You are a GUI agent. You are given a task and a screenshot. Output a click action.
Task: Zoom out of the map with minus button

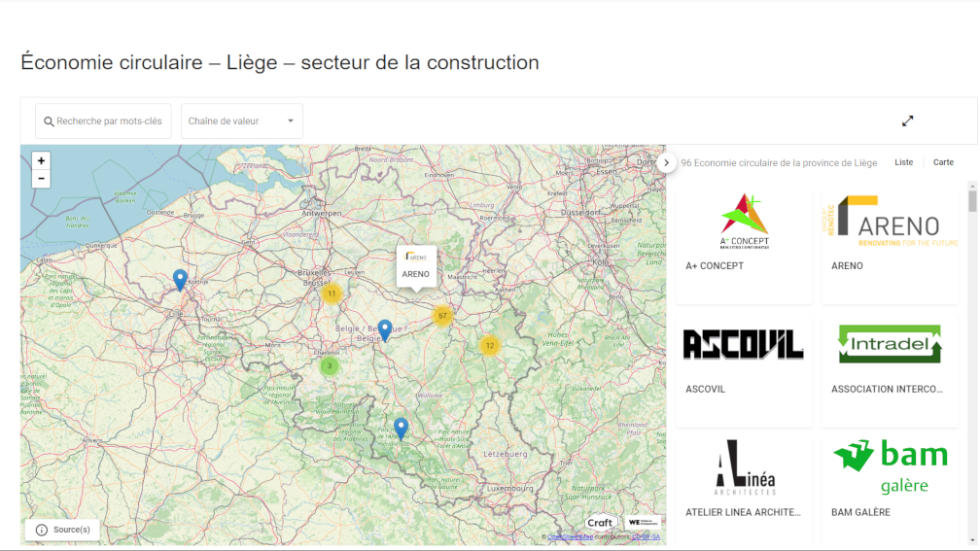click(41, 179)
